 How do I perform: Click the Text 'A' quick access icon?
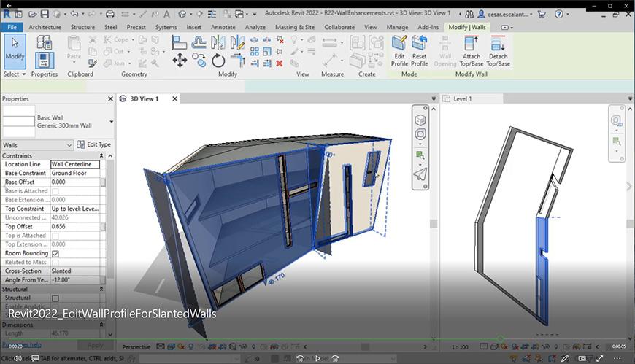(166, 14)
